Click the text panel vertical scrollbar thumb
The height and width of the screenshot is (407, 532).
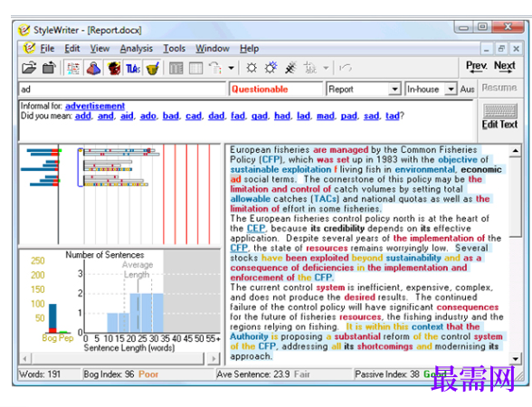516,197
